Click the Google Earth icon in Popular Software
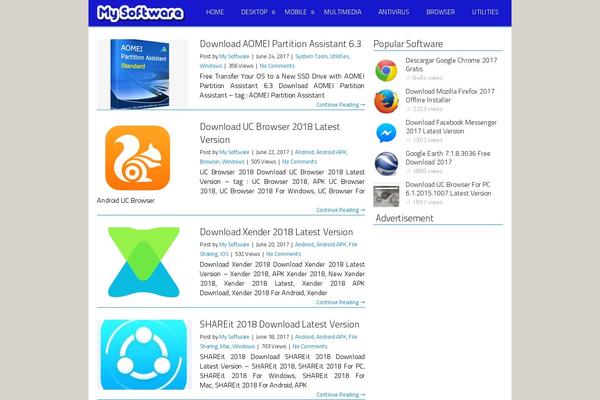 point(386,163)
